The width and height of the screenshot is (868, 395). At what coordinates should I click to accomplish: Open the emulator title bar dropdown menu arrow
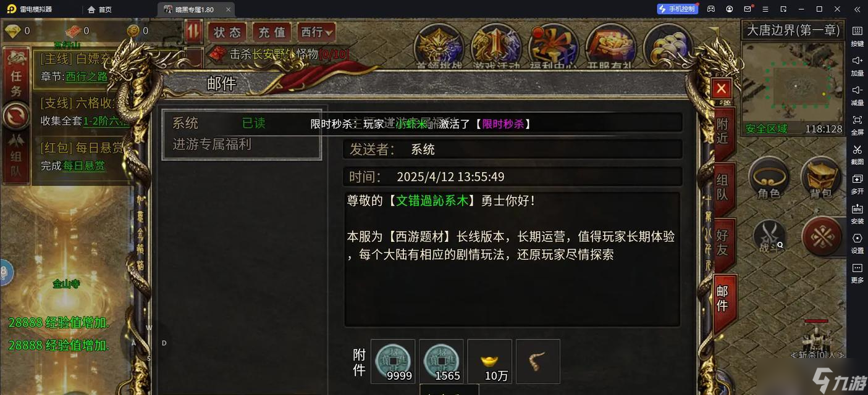(765, 9)
